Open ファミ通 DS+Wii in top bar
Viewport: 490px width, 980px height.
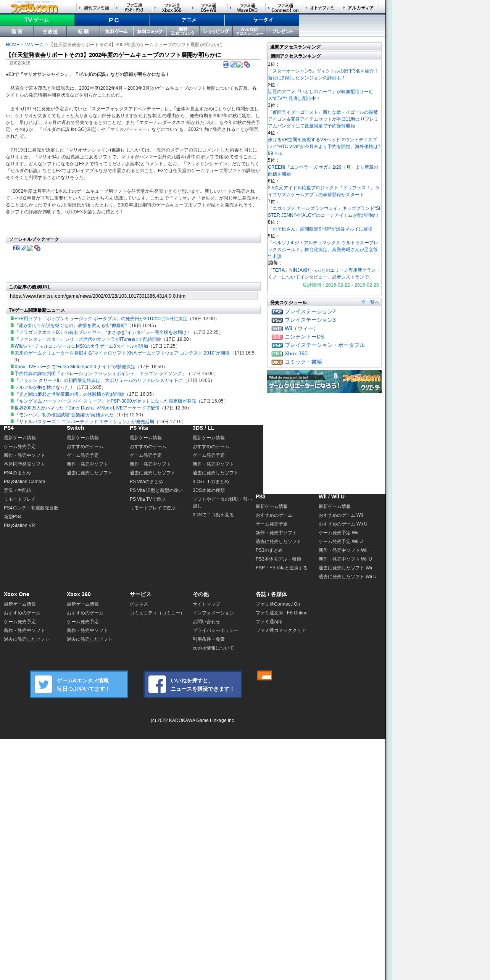209,8
